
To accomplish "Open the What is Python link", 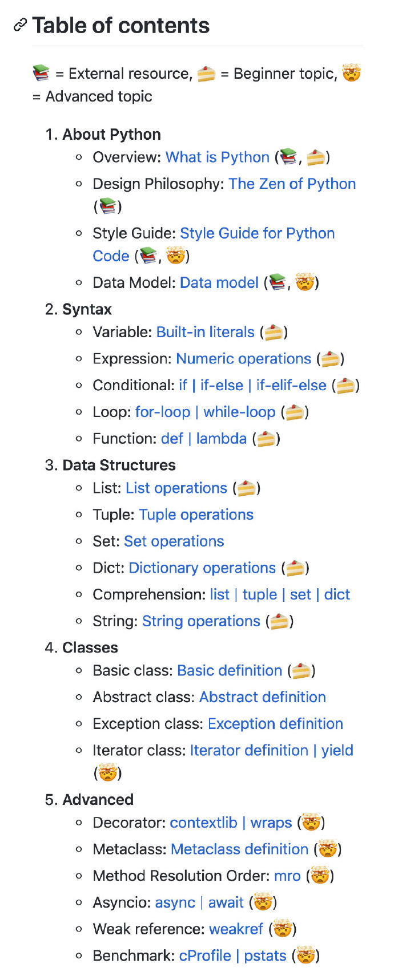I will click(218, 157).
